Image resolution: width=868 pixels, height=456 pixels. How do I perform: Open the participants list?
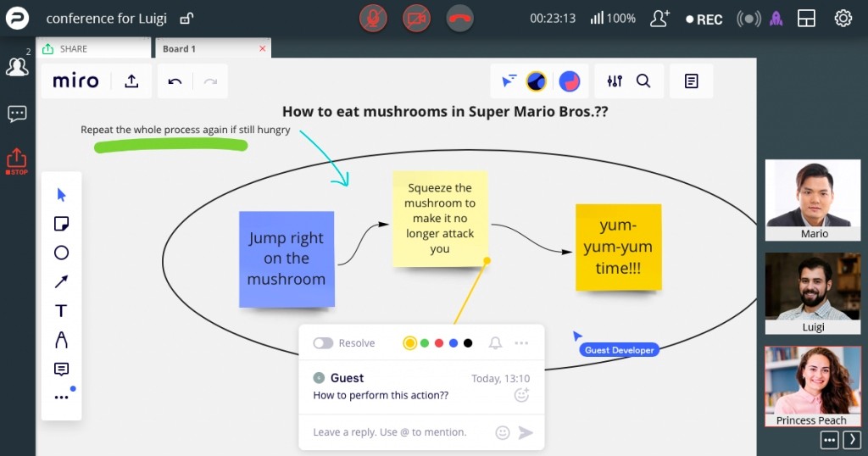tap(17, 65)
